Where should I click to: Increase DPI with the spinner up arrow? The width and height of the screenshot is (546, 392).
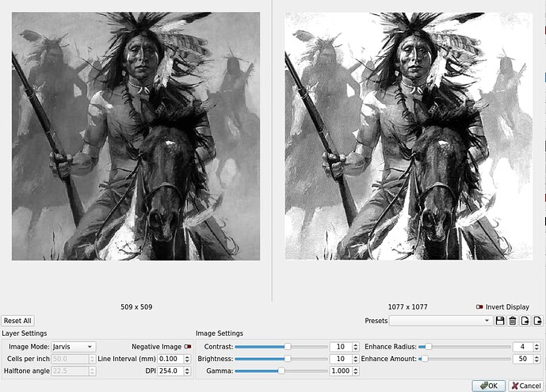click(x=187, y=369)
